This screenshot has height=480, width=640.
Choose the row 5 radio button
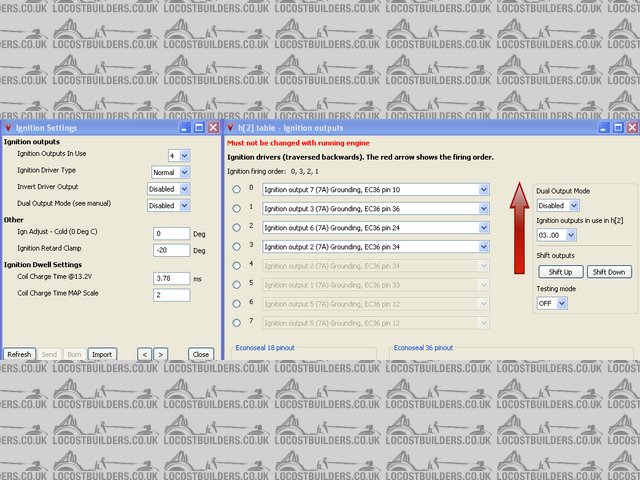pos(237,284)
